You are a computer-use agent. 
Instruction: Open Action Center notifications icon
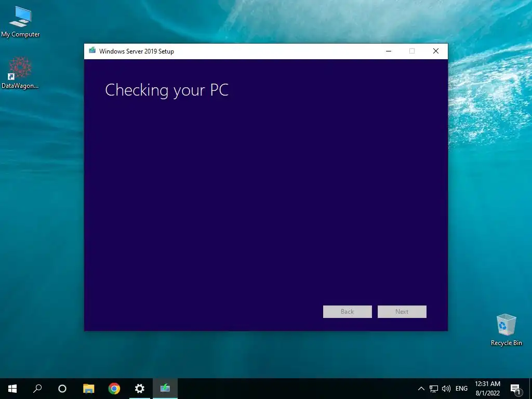point(515,389)
